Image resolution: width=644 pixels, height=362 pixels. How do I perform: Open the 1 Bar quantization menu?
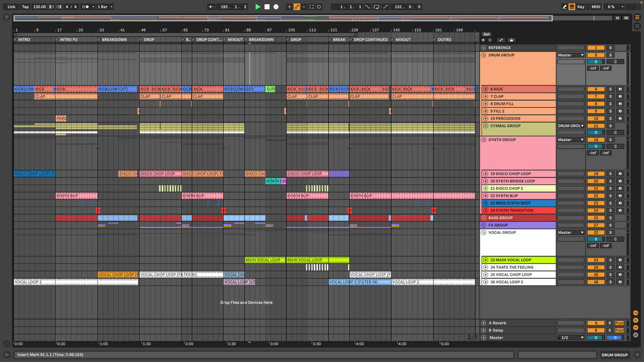coord(105,7)
